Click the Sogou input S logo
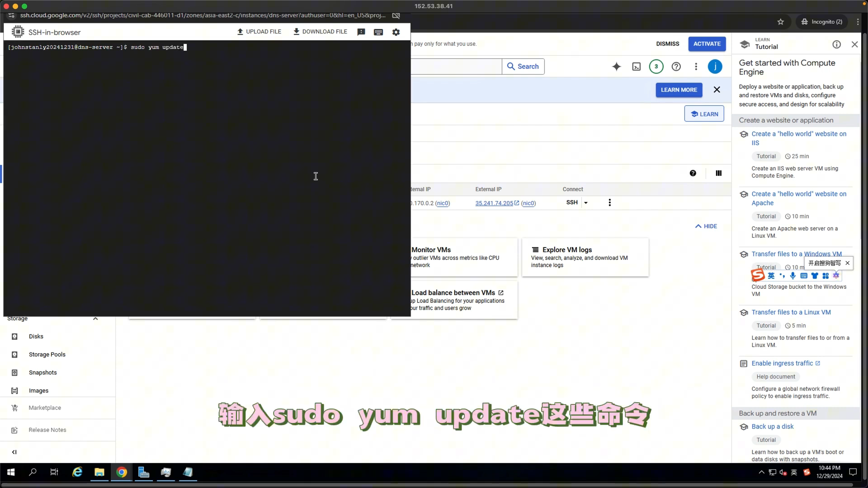The image size is (868, 488). pyautogui.click(x=758, y=275)
